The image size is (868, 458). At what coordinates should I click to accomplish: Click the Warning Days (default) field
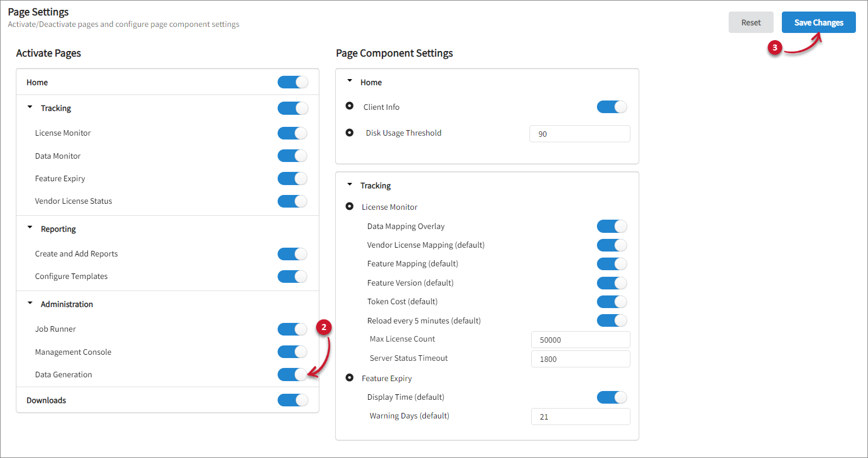(x=580, y=417)
